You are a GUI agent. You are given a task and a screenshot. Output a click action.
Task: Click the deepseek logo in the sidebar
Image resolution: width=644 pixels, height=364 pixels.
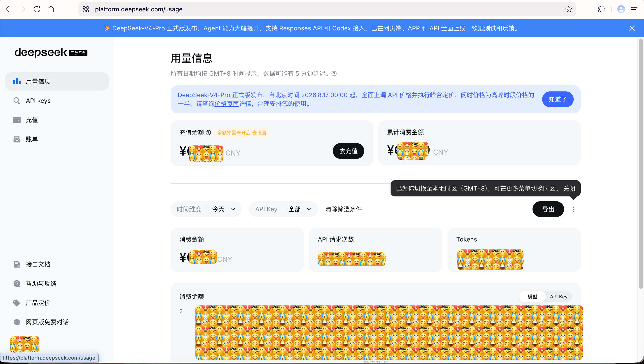51,52
